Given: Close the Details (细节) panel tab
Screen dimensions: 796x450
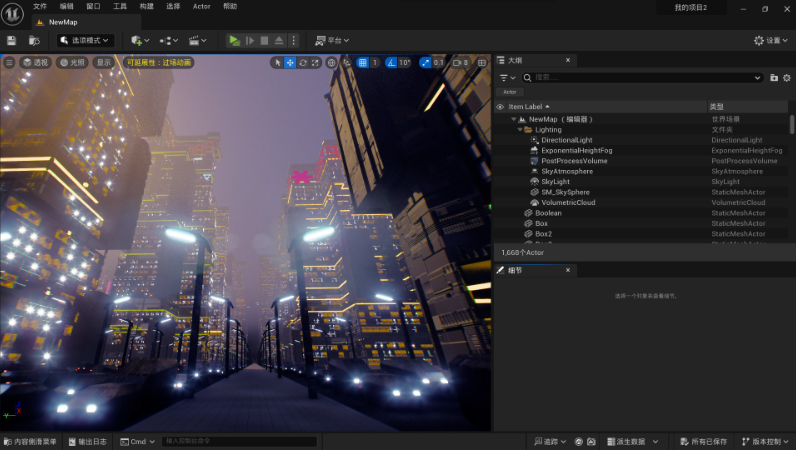Looking at the screenshot, I should pyautogui.click(x=568, y=270).
